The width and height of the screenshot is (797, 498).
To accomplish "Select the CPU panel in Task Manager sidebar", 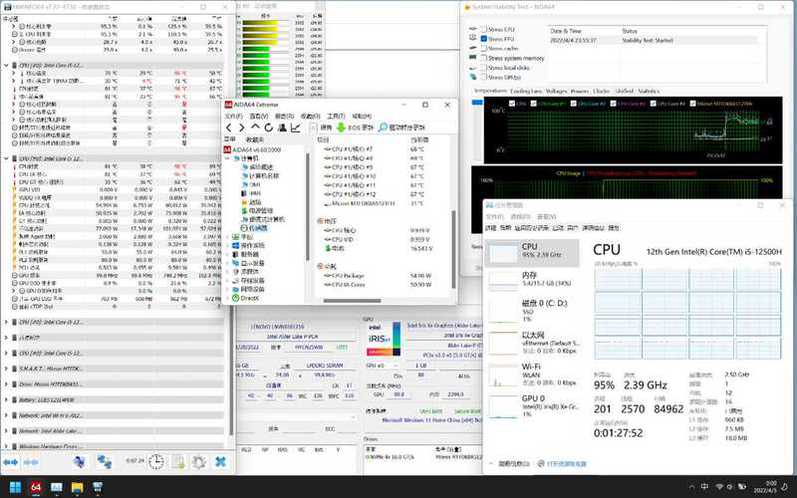I will point(532,253).
